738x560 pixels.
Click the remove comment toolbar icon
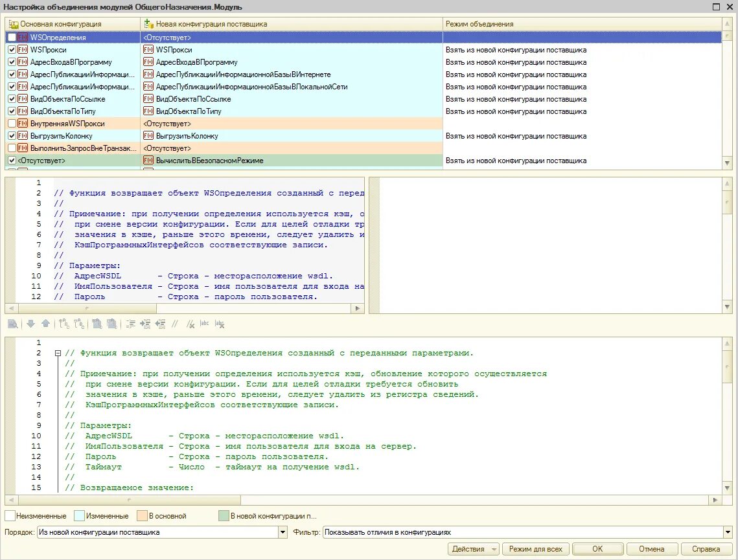190,324
